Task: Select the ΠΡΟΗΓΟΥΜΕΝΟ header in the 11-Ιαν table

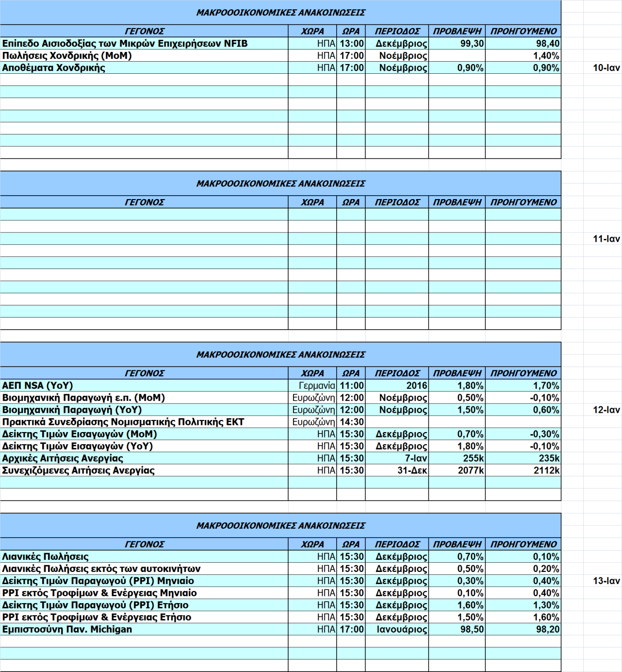Action: tap(523, 202)
